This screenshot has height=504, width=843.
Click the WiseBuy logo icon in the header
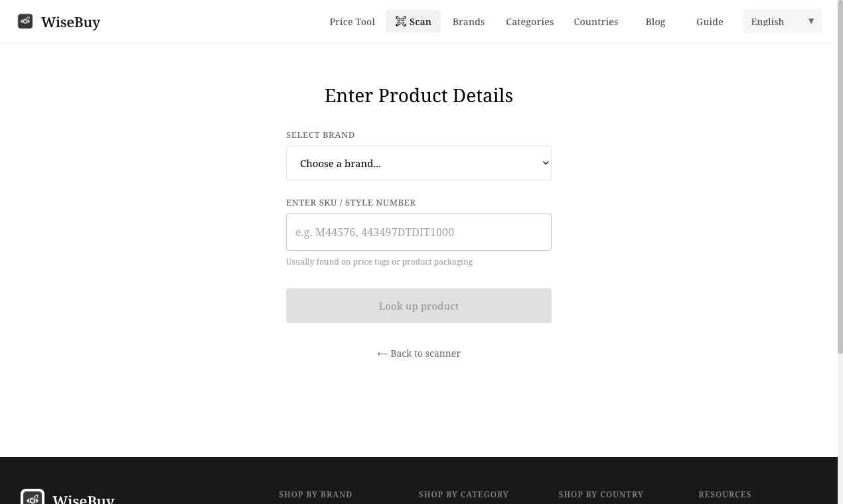tap(25, 21)
